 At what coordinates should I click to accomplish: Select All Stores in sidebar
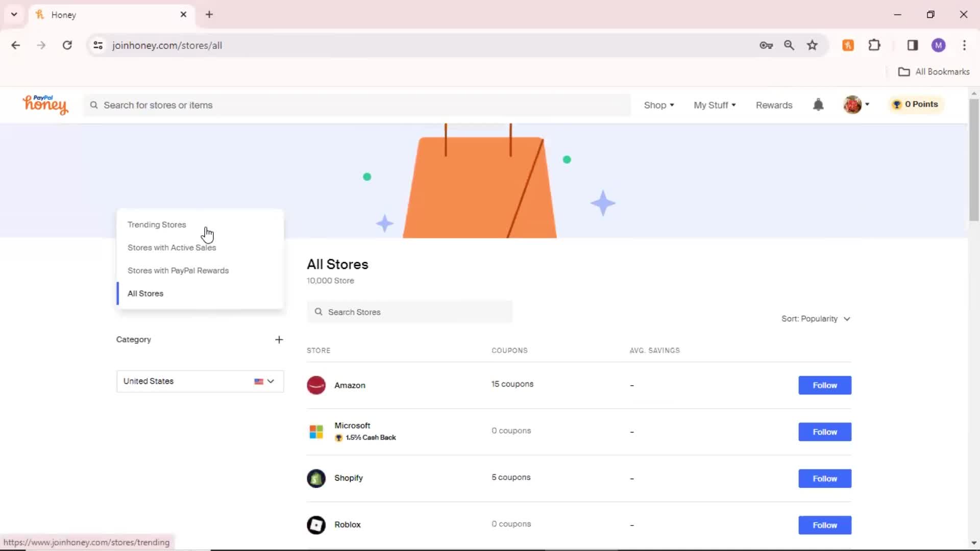point(145,294)
